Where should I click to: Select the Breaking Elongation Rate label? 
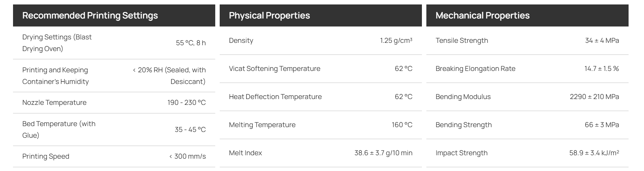coord(475,69)
